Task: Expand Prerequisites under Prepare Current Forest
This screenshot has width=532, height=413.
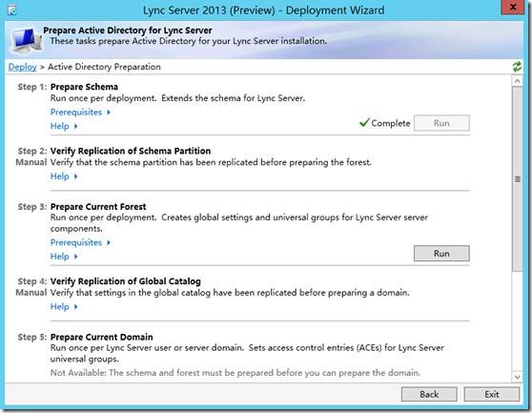Action: pyautogui.click(x=80, y=242)
